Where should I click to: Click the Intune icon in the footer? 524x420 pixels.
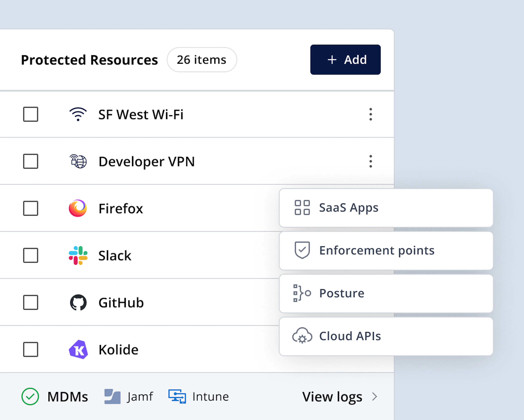(x=177, y=396)
